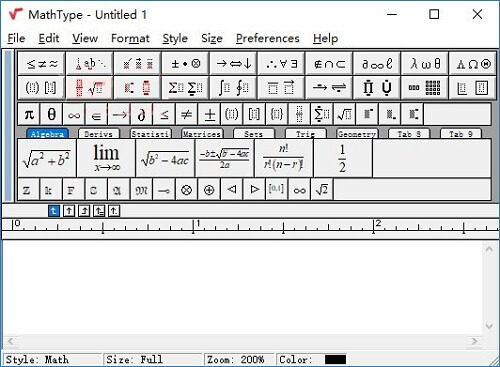Switch to Tab 8
Viewport: 500px width, 367px height.
point(409,134)
